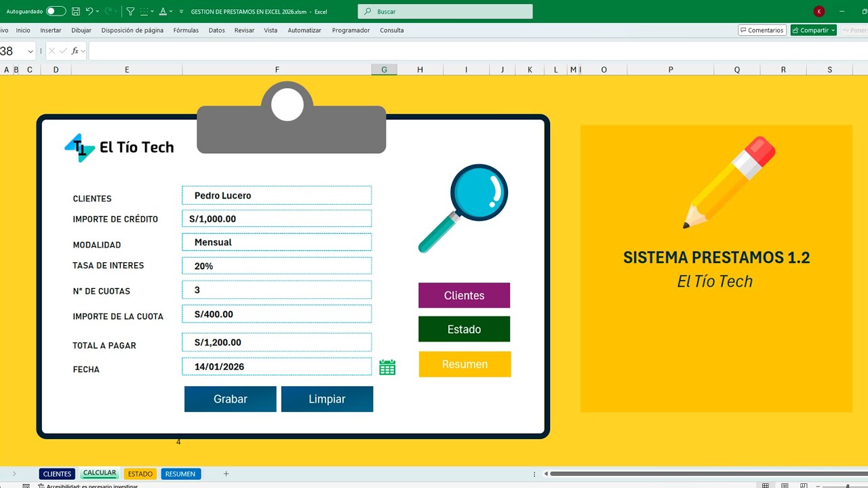This screenshot has height=488, width=868.
Task: Click inside the formula bar
Action: [x=478, y=52]
